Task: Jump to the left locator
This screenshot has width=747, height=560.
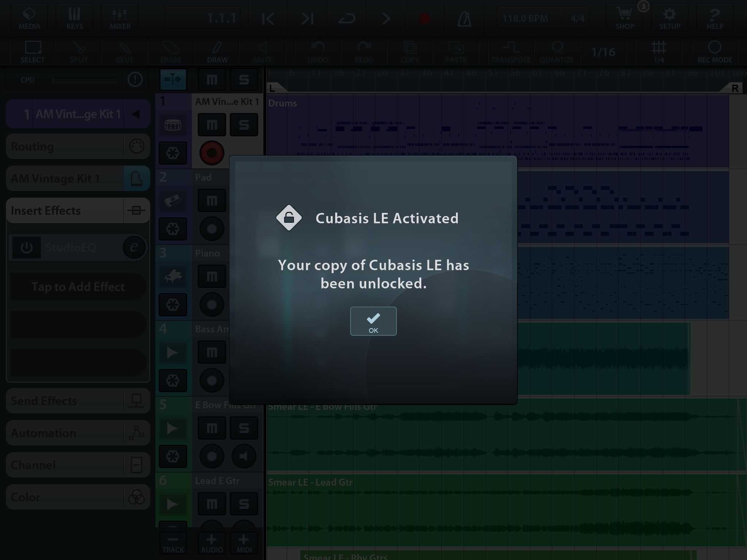Action: pos(268,18)
